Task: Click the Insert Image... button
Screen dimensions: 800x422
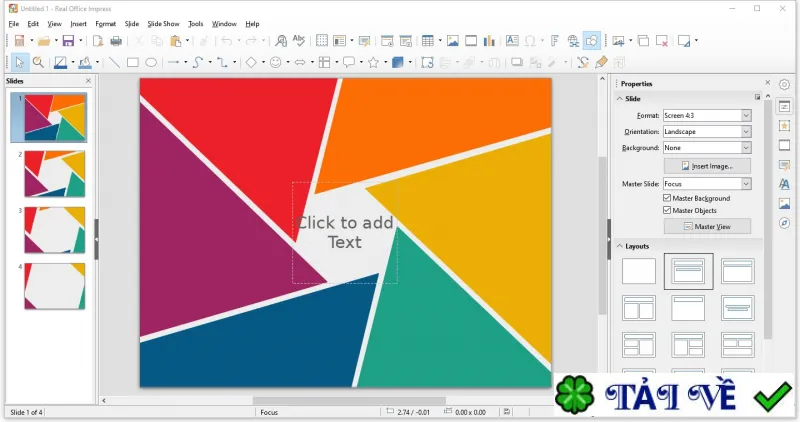Action: pyautogui.click(x=707, y=166)
